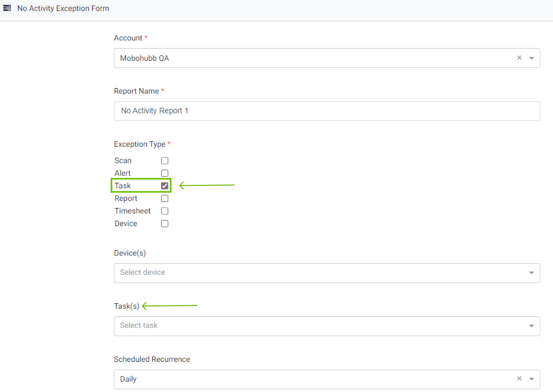Check the Alert exception type
The width and height of the screenshot is (553, 392).
(165, 173)
